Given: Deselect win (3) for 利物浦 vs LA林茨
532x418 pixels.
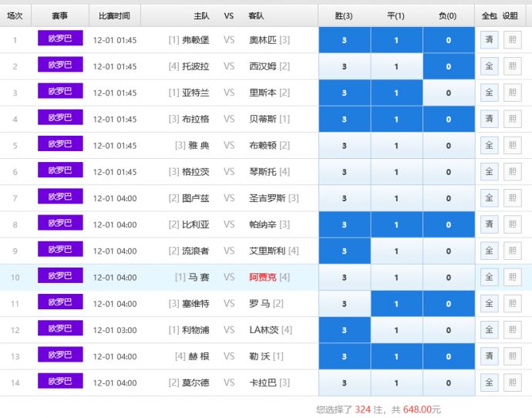Looking at the screenshot, I should [344, 330].
